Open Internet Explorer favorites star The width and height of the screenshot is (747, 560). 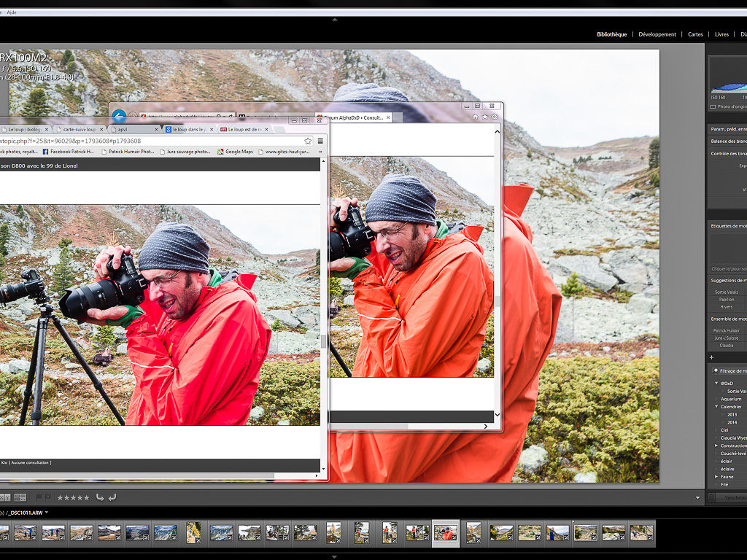[x=484, y=117]
